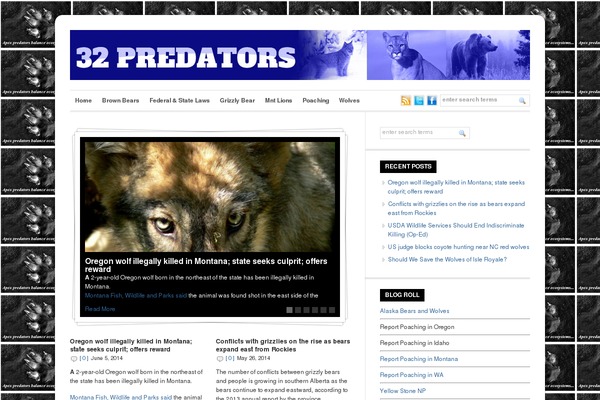Open Report Poaching in Idaho link
This screenshot has width=600, height=400.
tap(414, 343)
